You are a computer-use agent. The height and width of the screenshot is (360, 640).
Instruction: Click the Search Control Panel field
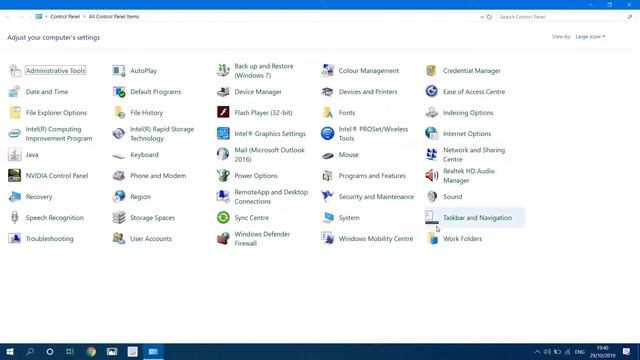[x=565, y=17]
